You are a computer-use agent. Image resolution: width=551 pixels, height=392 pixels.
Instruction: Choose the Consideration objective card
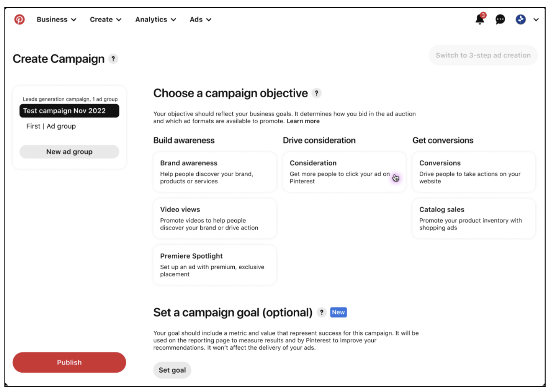coord(344,172)
